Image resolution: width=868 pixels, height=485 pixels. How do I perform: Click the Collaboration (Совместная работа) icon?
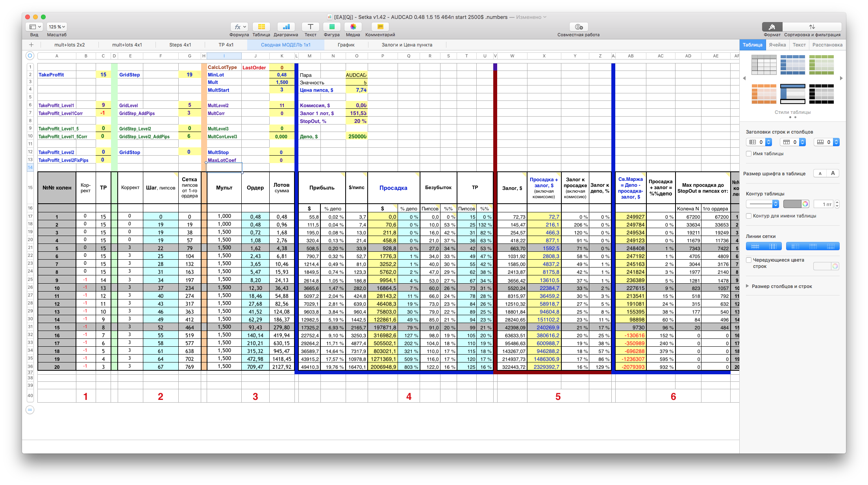click(579, 27)
